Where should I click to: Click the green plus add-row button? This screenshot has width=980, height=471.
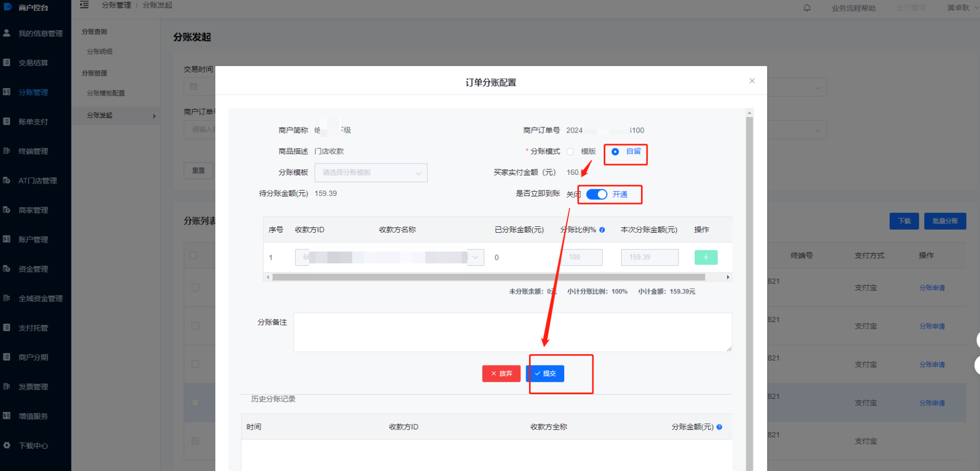[x=705, y=257]
